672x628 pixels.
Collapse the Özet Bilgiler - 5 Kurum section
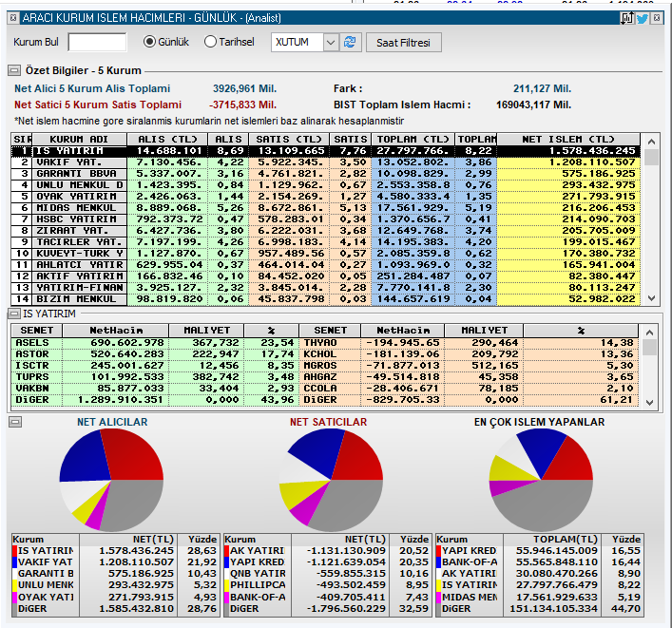[x=14, y=70]
